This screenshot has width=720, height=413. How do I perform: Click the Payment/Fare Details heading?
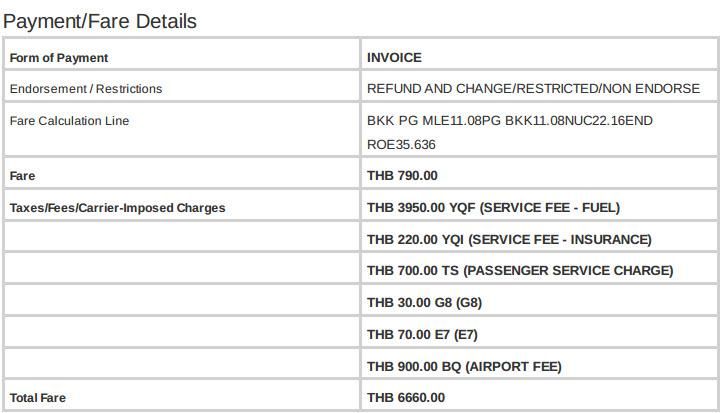point(100,21)
